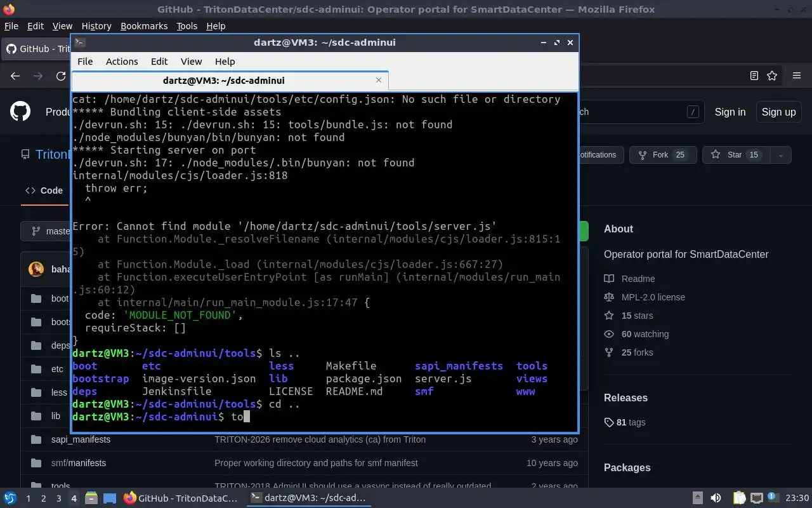Switch to workspace 1
Screen dimensions: 812x508
28,498
